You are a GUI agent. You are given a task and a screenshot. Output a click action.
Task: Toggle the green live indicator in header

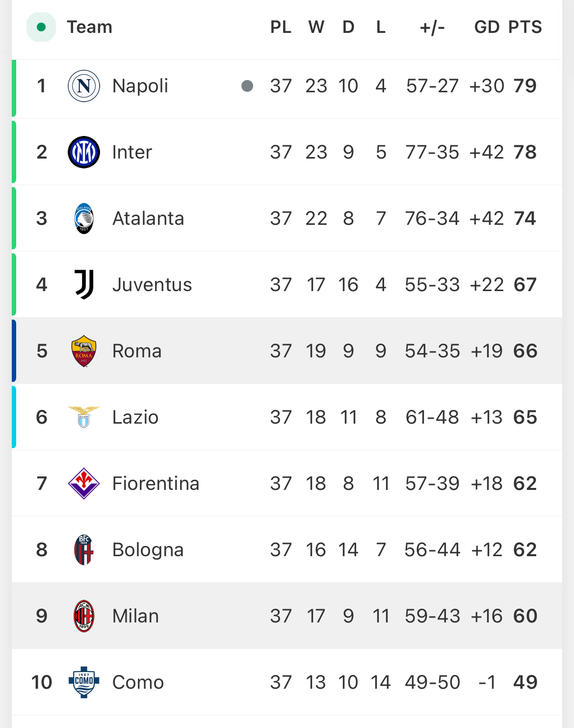41,27
